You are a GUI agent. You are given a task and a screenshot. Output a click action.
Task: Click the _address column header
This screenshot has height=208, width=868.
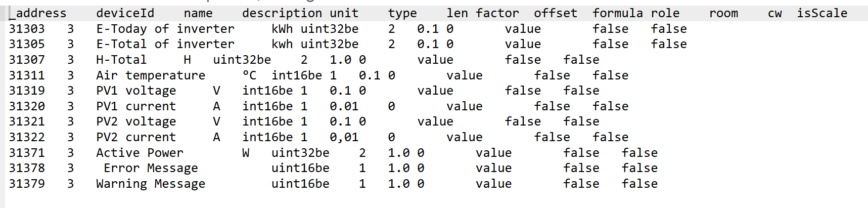38,13
